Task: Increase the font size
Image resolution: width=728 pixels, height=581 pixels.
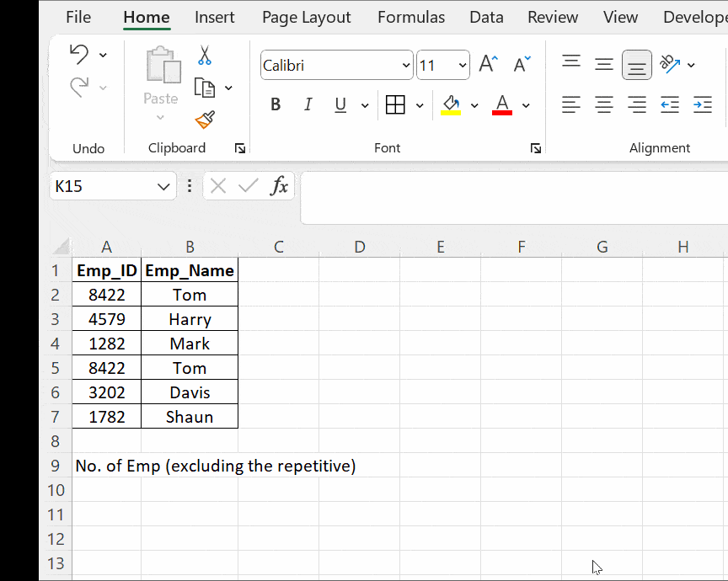Action: point(488,61)
